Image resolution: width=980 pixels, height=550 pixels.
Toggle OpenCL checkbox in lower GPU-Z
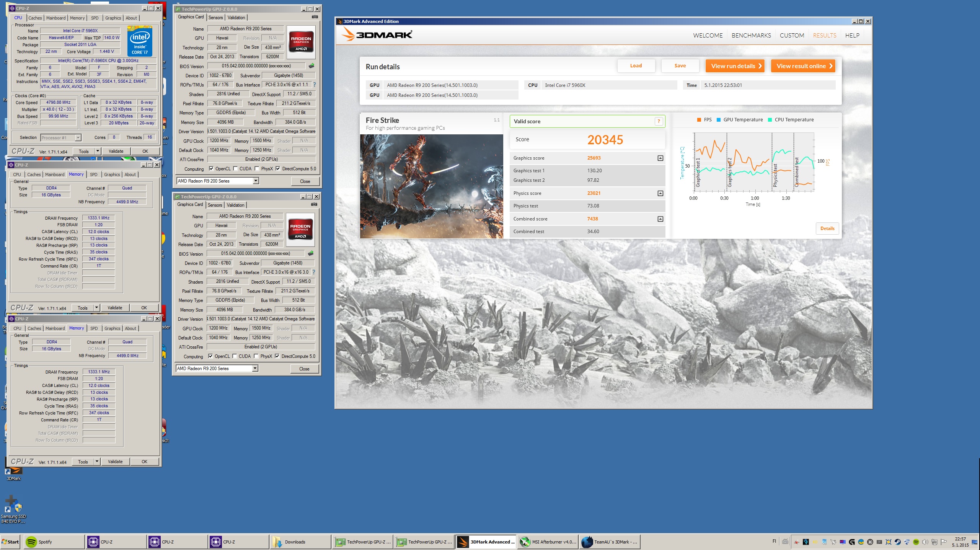[x=210, y=356]
